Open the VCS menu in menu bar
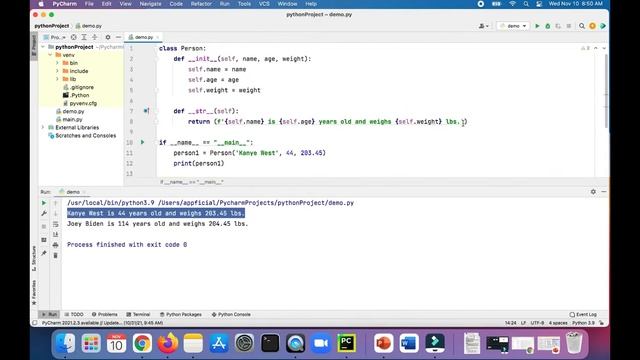This screenshot has width=640, height=360. pyautogui.click(x=264, y=4)
